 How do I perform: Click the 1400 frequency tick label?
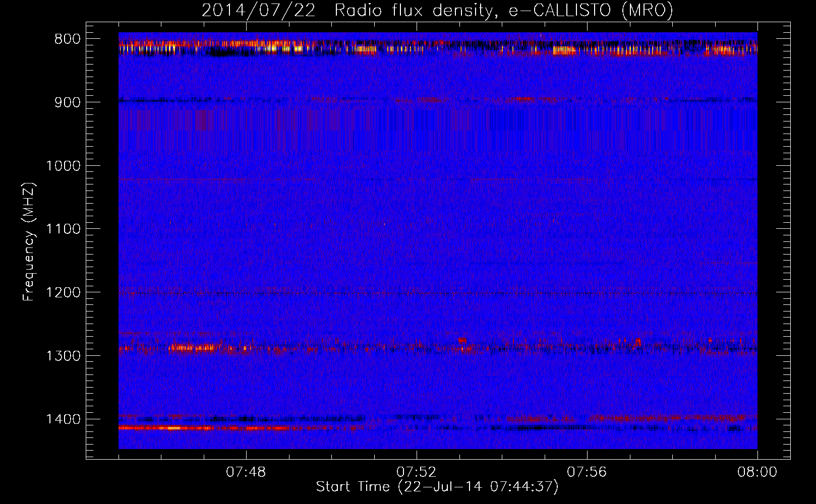[x=63, y=419]
